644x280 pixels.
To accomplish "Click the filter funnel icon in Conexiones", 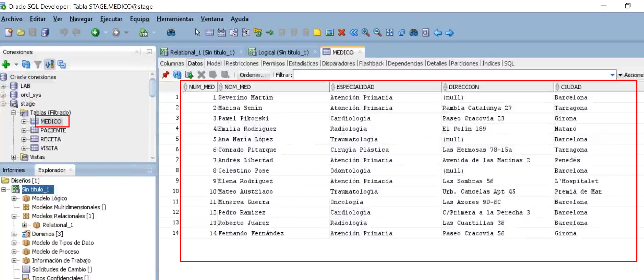I will click(x=38, y=64).
